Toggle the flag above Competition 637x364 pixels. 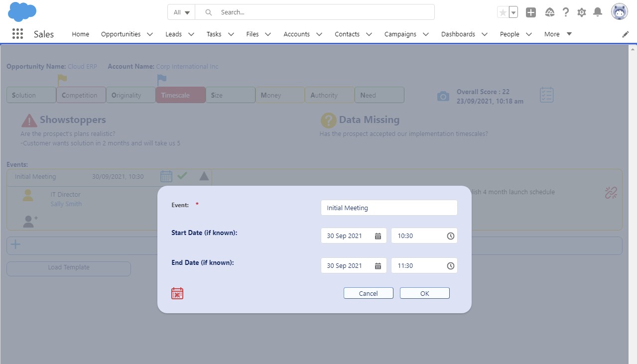pyautogui.click(x=62, y=78)
